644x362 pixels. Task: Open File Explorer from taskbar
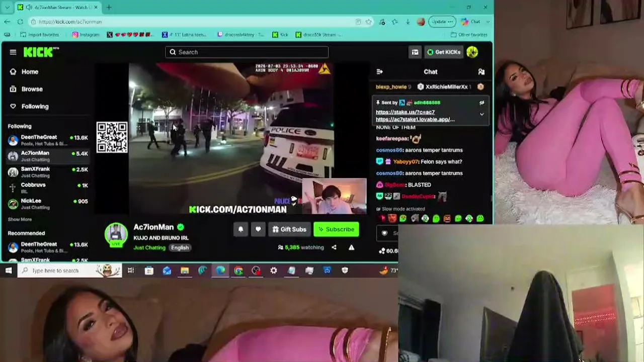(x=185, y=270)
